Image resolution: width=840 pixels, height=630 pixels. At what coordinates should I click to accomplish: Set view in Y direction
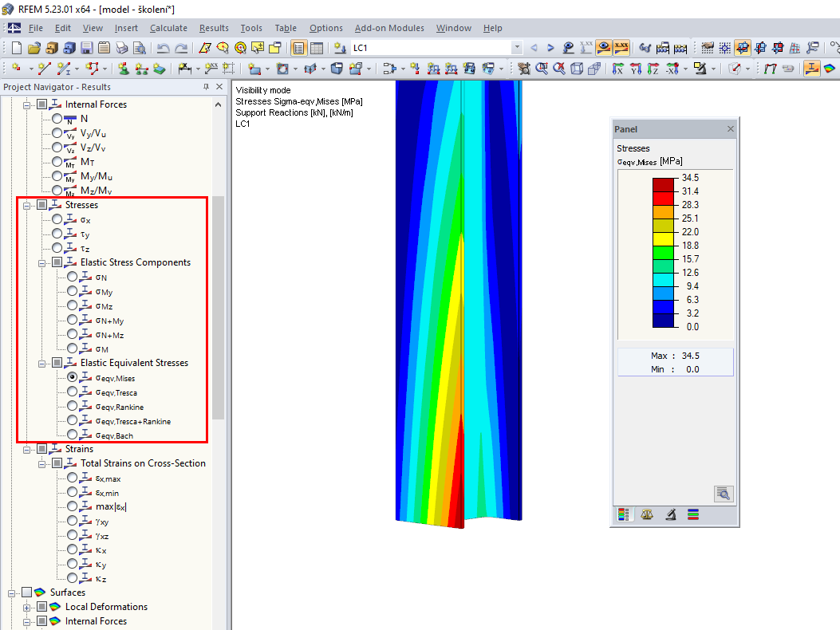(x=635, y=68)
